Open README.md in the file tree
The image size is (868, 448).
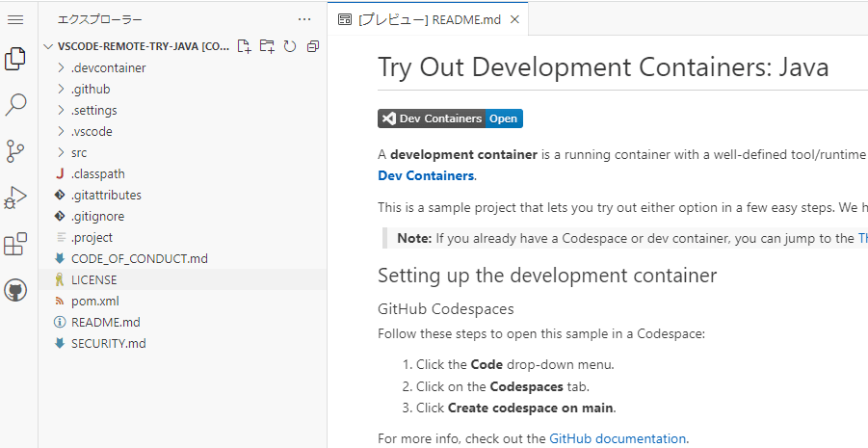pyautogui.click(x=182, y=323)
